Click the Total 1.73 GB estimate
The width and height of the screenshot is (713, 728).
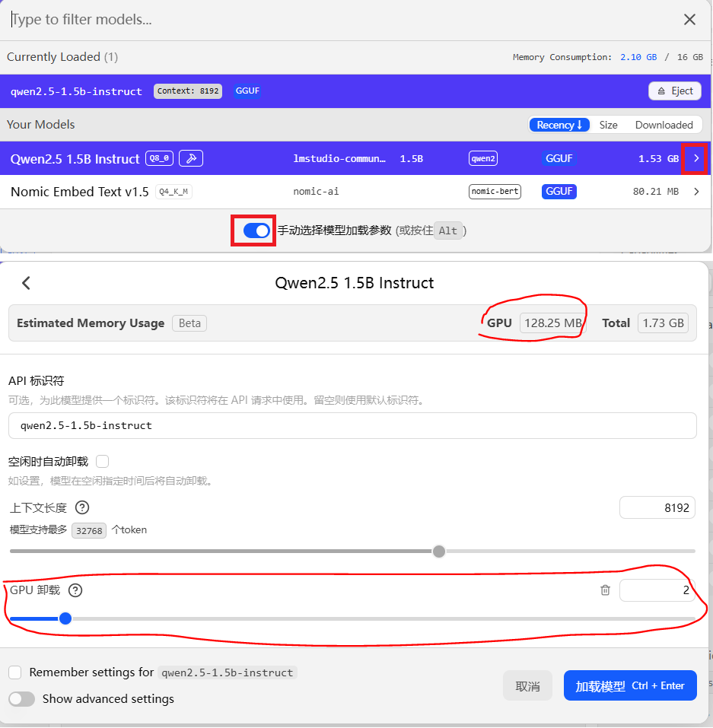point(664,323)
